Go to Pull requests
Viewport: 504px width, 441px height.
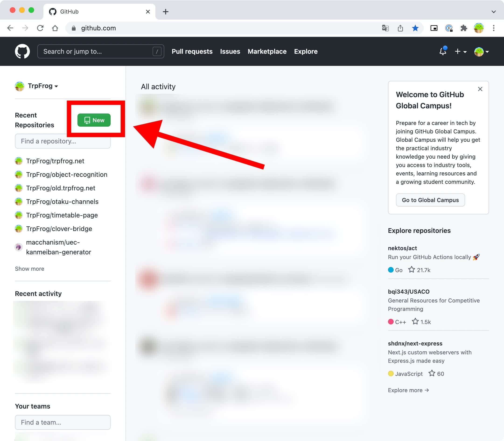tap(192, 51)
